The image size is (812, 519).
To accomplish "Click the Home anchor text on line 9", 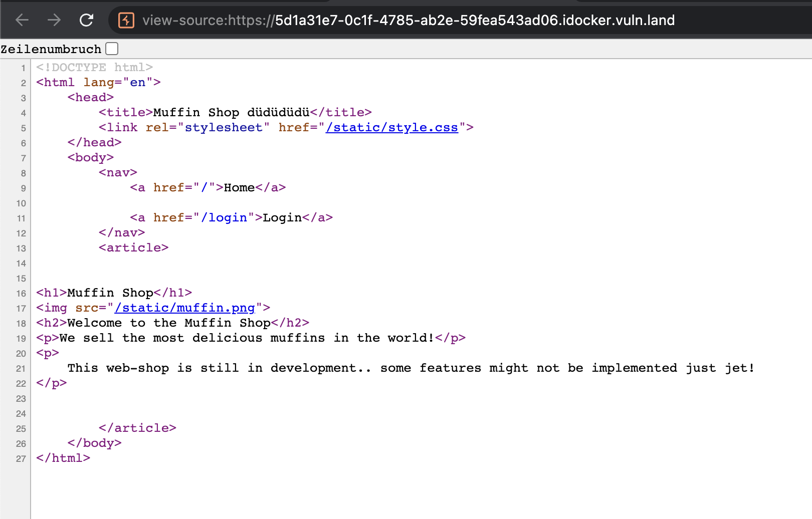I will [x=239, y=187].
